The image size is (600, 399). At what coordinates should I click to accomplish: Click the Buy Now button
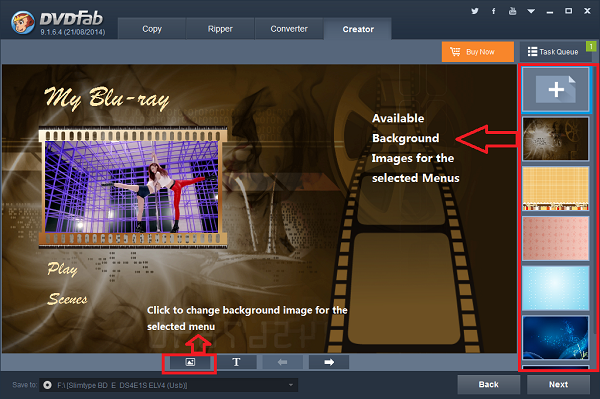(478, 52)
